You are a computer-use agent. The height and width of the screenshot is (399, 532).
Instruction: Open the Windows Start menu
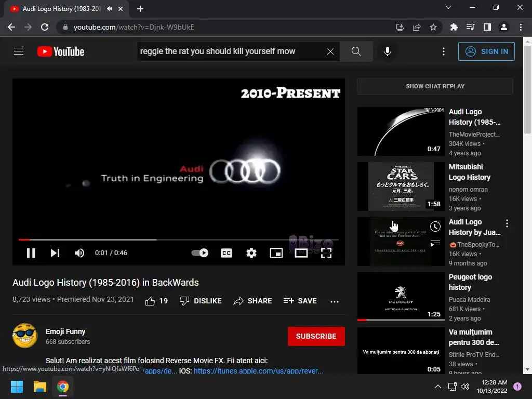[17, 387]
